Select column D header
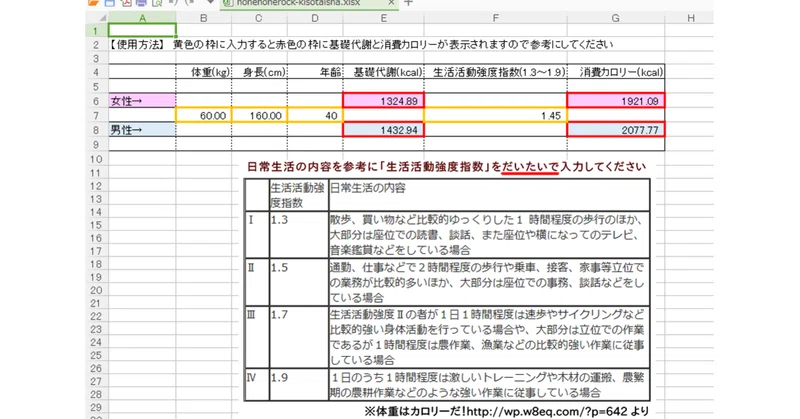 pos(315,18)
